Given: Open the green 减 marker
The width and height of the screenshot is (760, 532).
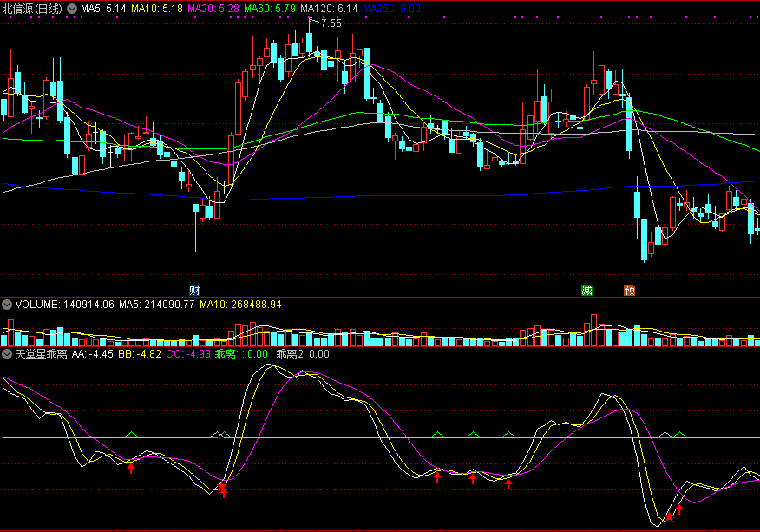Looking at the screenshot, I should click(x=586, y=291).
